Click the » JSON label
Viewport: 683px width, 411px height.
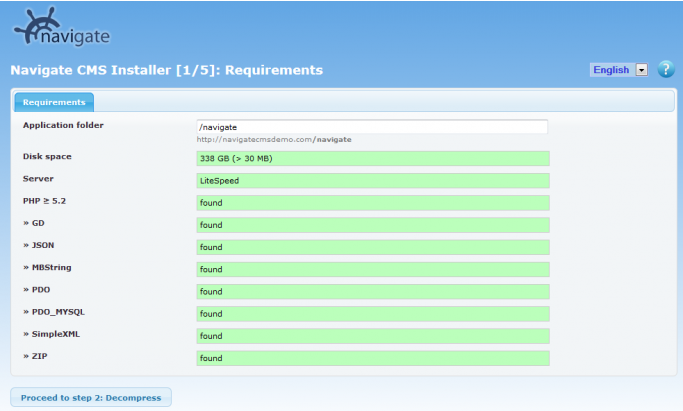coord(38,245)
